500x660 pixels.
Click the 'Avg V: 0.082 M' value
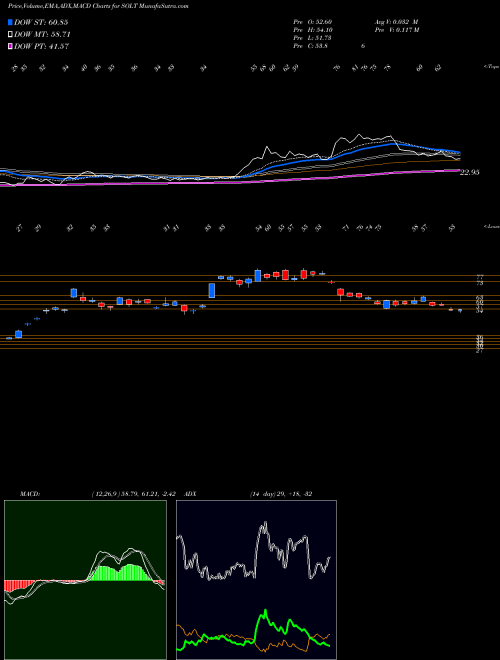396,22
